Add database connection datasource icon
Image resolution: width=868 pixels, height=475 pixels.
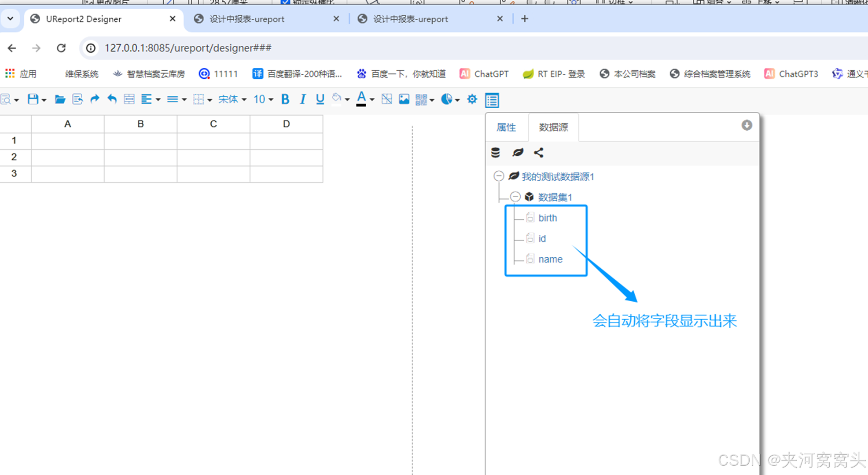[496, 153]
